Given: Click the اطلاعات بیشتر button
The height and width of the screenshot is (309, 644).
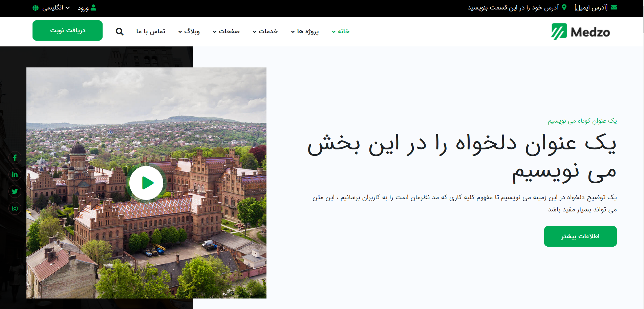Looking at the screenshot, I should (580, 236).
